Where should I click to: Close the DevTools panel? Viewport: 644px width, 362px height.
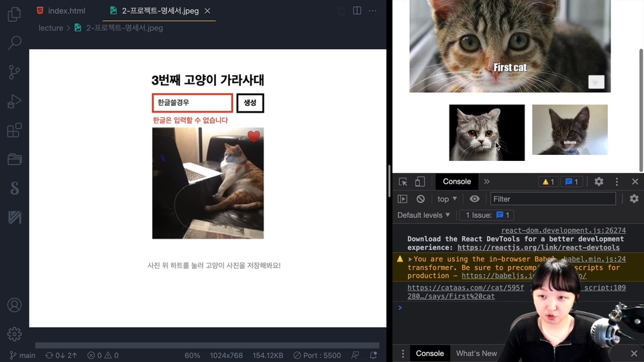(x=635, y=182)
